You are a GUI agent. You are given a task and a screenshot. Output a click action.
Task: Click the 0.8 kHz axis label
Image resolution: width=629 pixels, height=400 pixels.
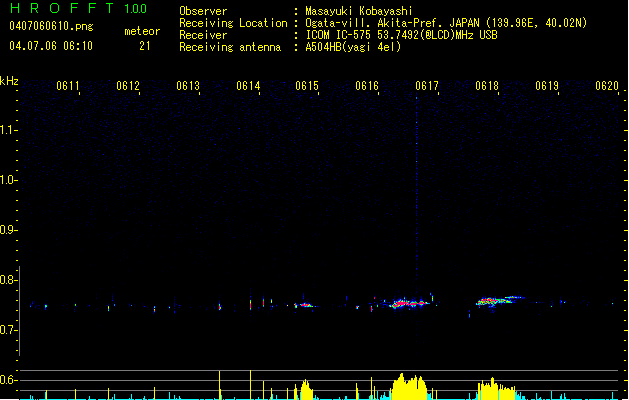[8, 280]
